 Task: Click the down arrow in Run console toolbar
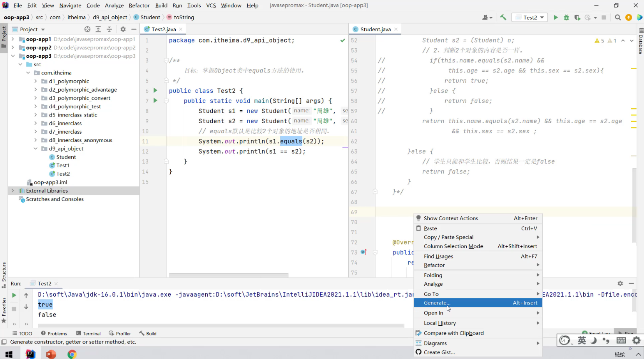26,307
